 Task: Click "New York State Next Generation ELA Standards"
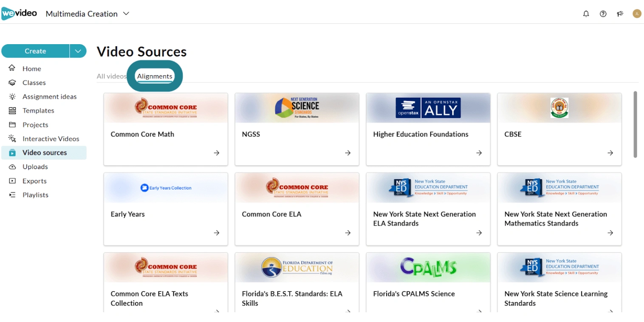[x=424, y=219]
